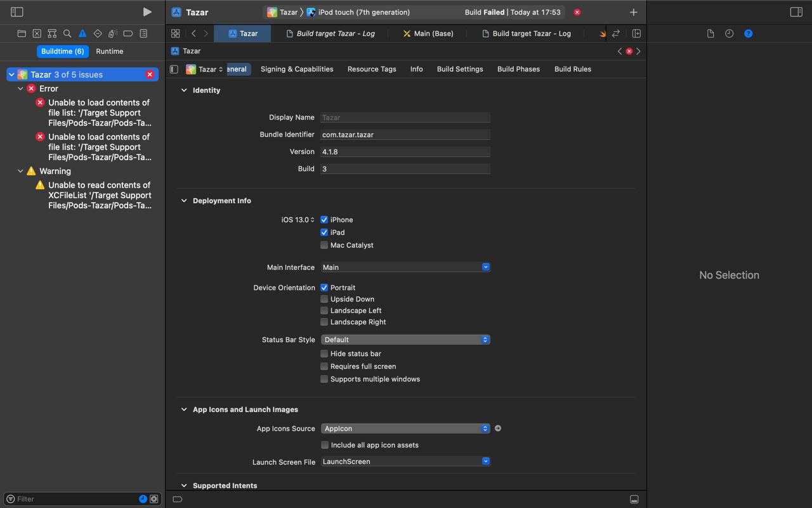Open the Status Bar Style dropdown
The width and height of the screenshot is (812, 508).
click(x=405, y=340)
